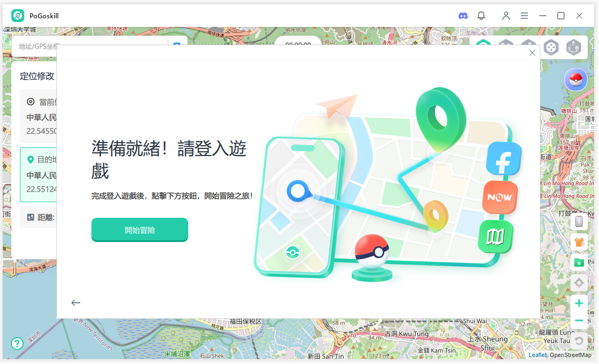Image resolution: width=599 pixels, height=364 pixels.
Task: Click the history undo arrow at bottom right
Action: coord(579,341)
